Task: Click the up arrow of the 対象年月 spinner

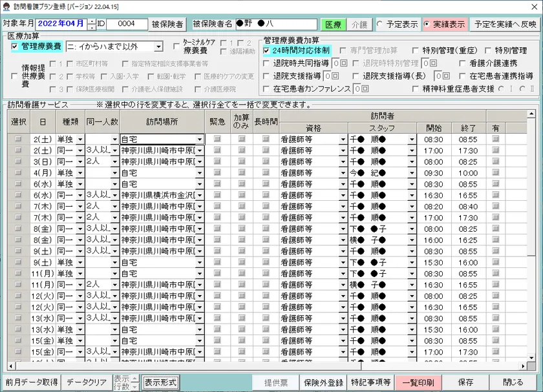Action: [91, 21]
